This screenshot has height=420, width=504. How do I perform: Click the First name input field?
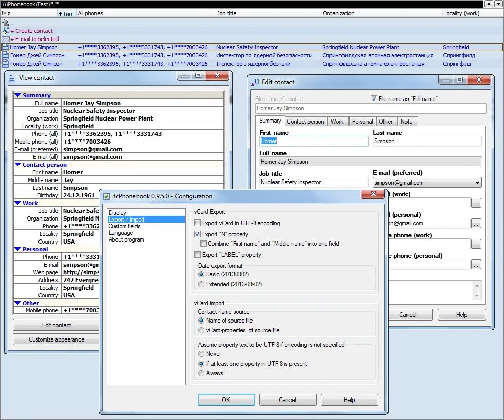pos(314,142)
